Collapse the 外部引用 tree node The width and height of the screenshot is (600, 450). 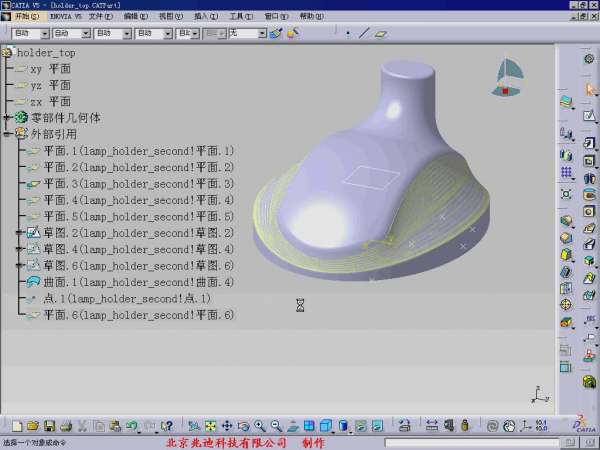(7, 134)
